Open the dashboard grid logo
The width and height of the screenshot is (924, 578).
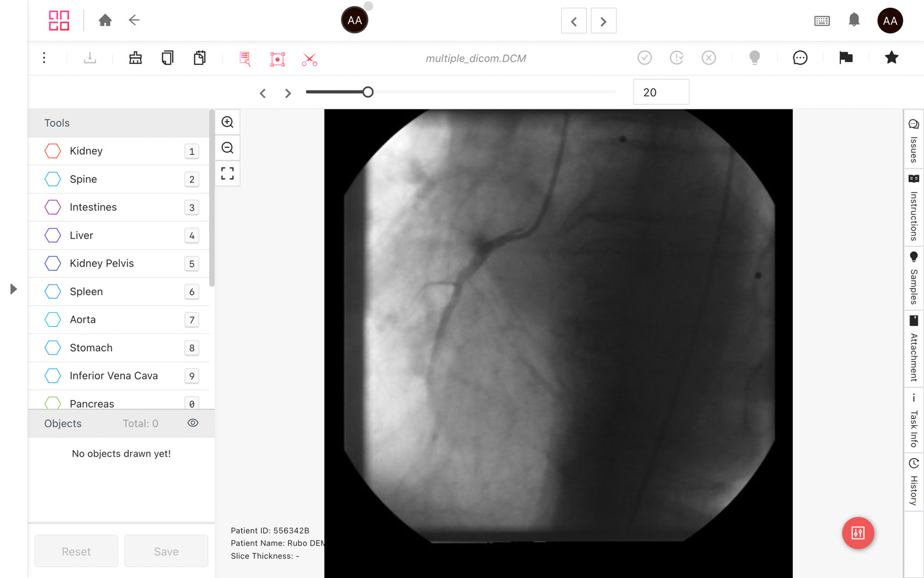[x=59, y=20]
